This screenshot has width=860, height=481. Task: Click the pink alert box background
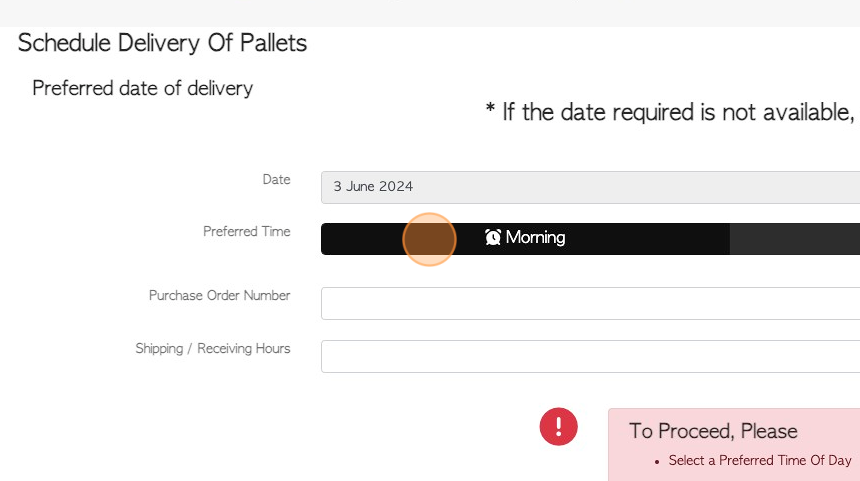click(734, 445)
